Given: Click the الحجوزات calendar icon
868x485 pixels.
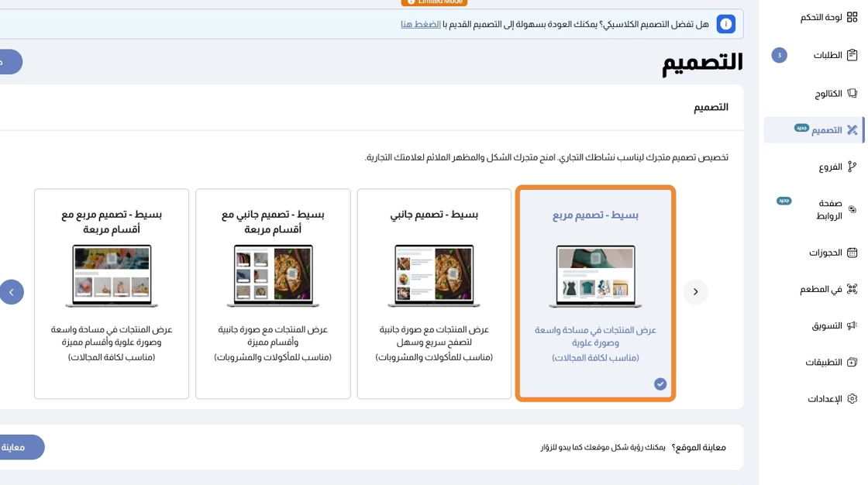Looking at the screenshot, I should tap(852, 253).
